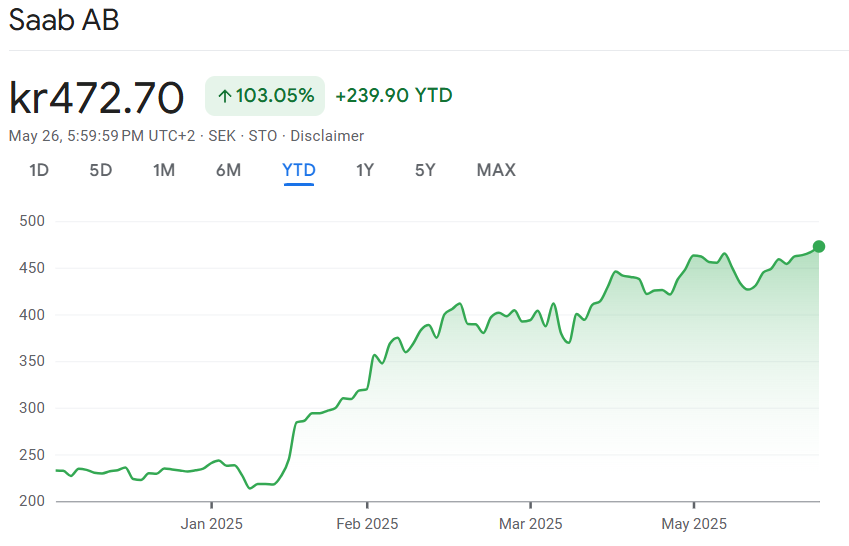Click the 250 y-axis label

tap(32, 455)
